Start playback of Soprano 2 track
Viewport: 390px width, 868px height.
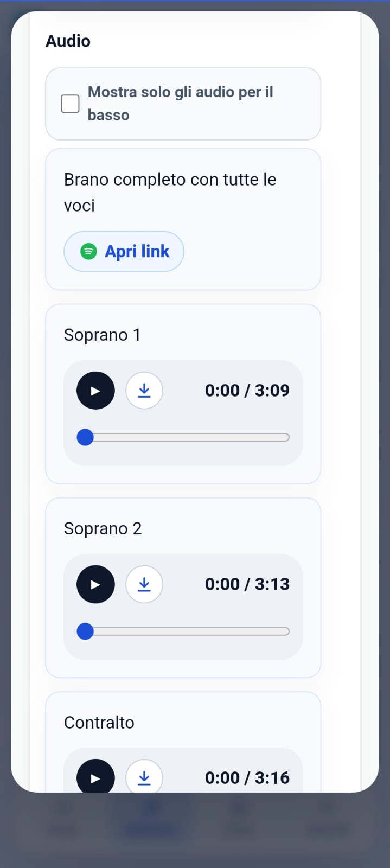point(95,584)
